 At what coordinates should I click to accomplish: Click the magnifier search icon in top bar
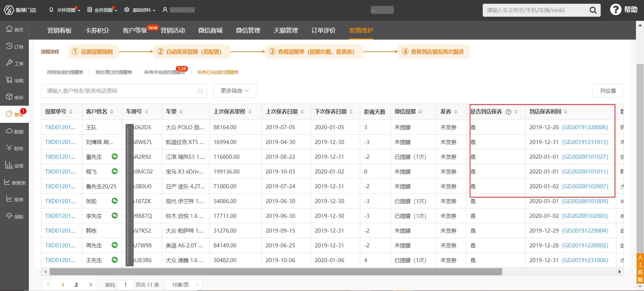(x=593, y=10)
